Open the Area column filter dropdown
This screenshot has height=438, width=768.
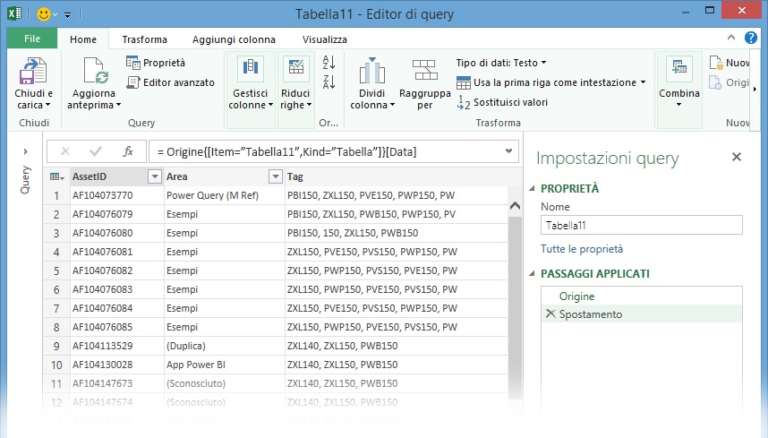[x=276, y=176]
